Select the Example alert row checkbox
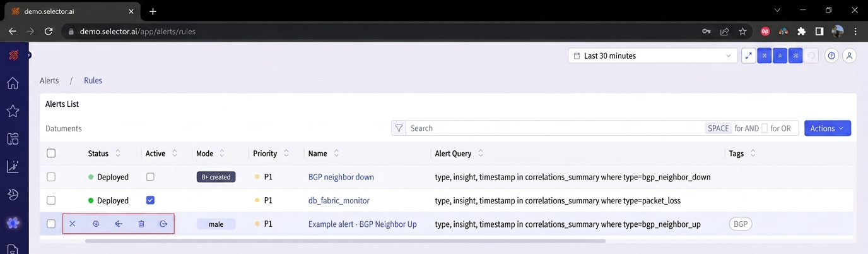Viewport: 868px width, 254px height. (51, 224)
